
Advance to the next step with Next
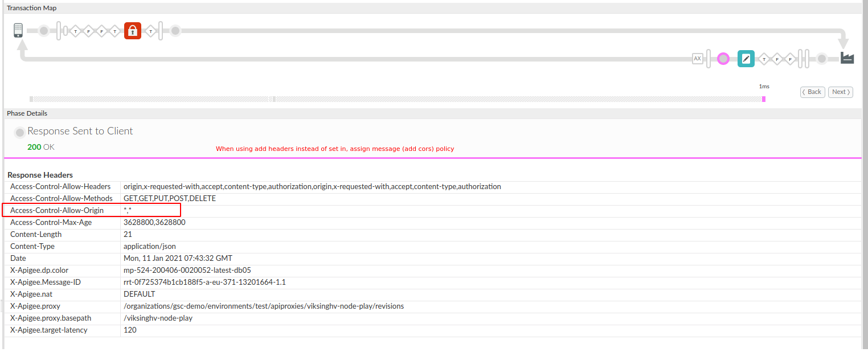pos(840,92)
